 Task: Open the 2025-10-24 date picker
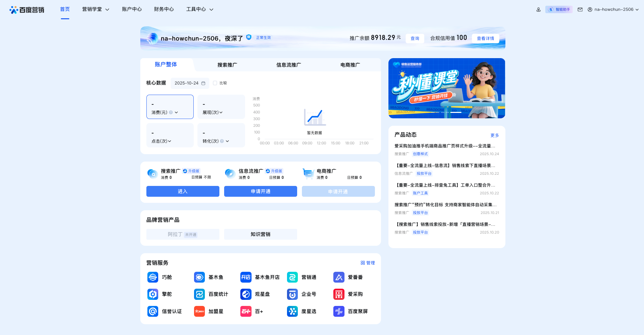pos(190,83)
